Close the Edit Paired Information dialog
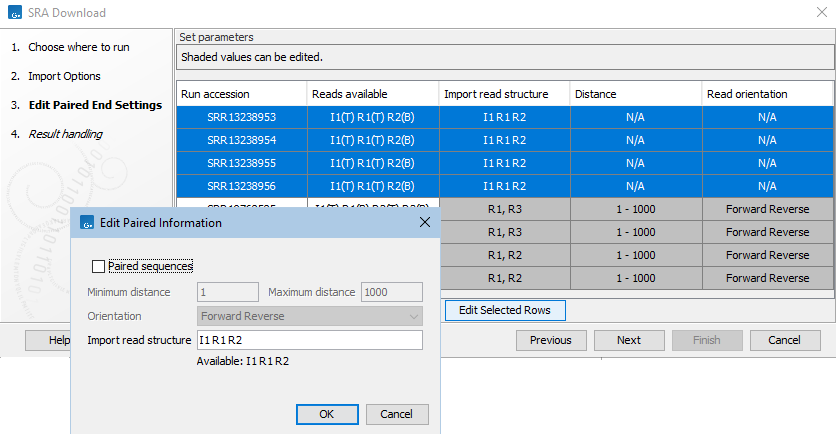 coord(424,223)
